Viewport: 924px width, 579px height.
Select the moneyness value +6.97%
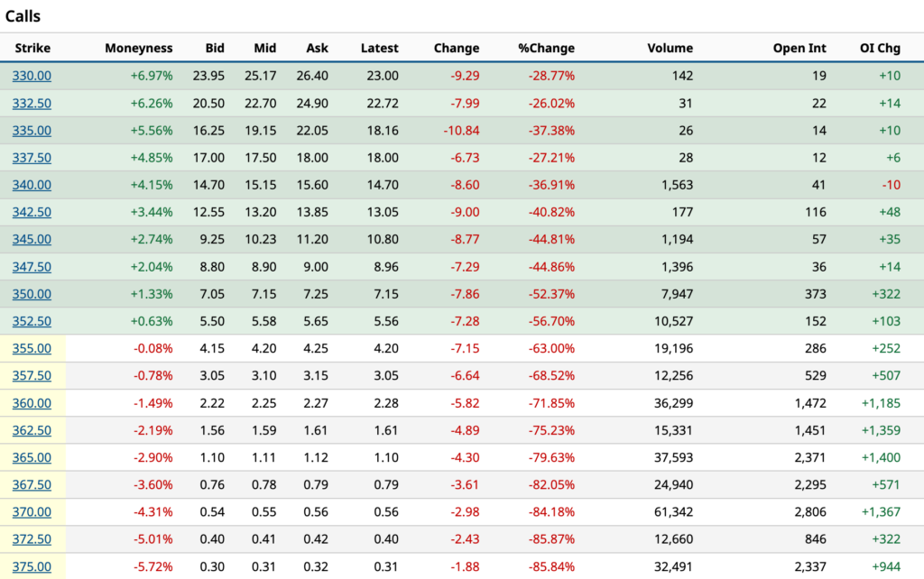[152, 76]
